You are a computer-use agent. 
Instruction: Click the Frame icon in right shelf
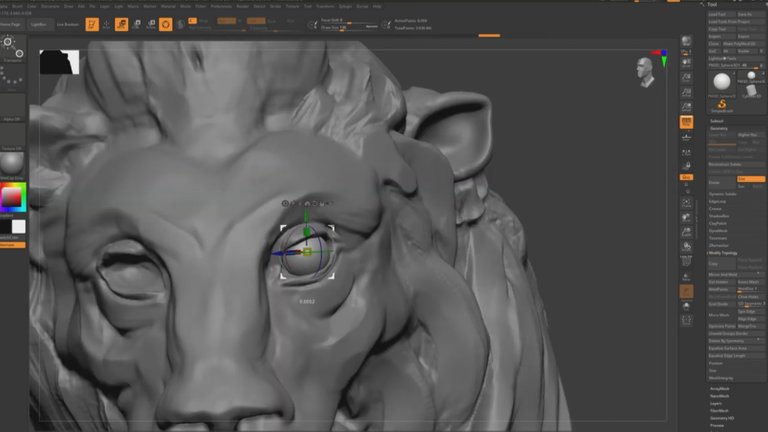coord(687,203)
